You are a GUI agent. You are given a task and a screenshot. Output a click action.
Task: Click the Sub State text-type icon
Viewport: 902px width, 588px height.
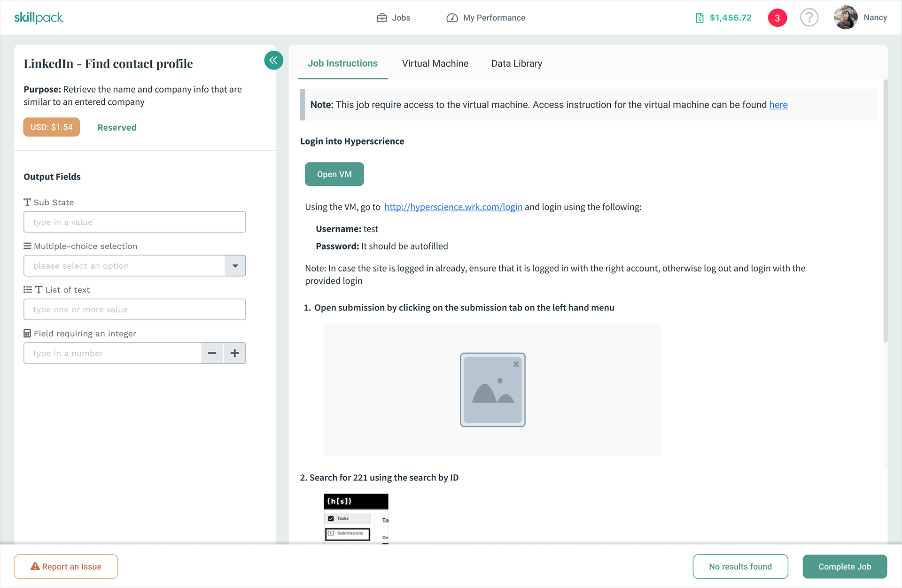click(x=27, y=202)
